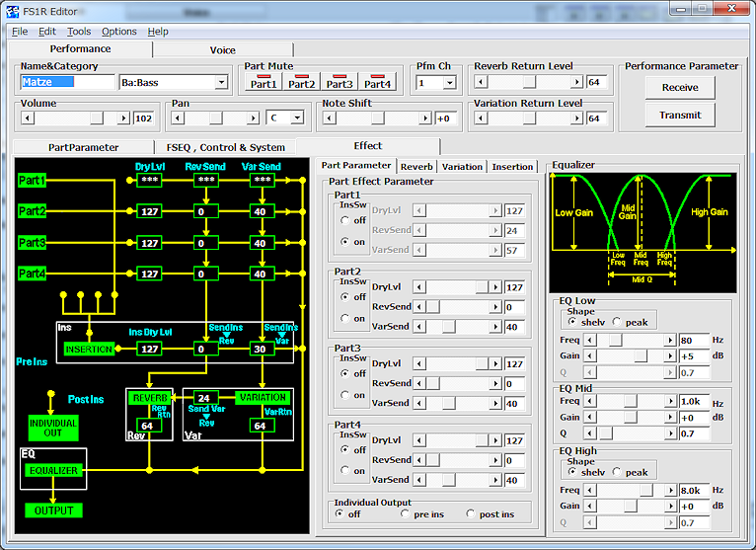The width and height of the screenshot is (756, 550).
Task: Mute Part4 with Part Mute button
Action: (x=377, y=82)
